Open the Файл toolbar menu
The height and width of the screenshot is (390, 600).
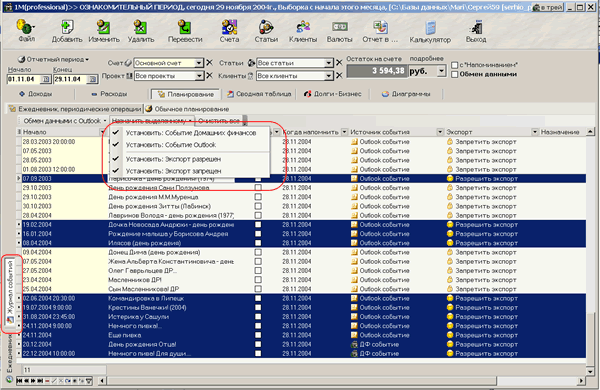[x=26, y=30]
